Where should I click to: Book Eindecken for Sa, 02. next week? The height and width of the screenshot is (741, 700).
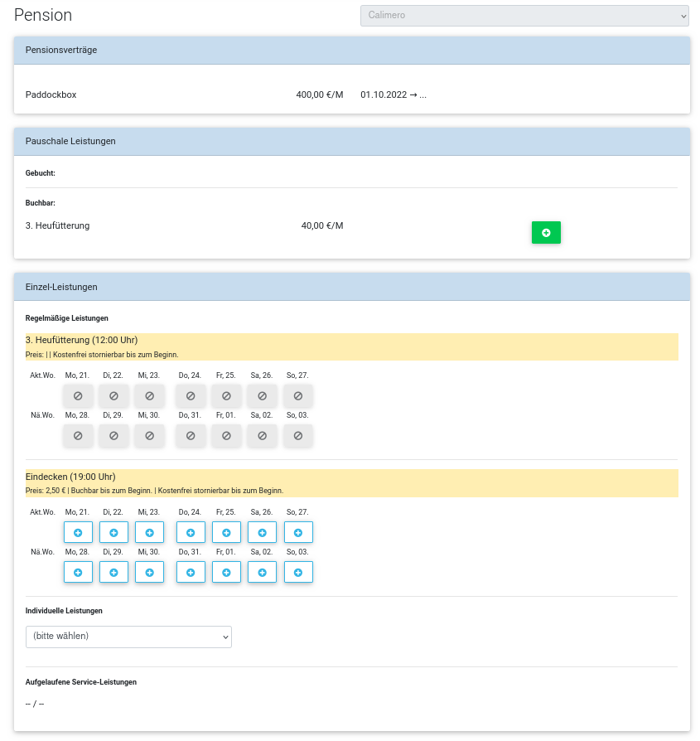click(262, 572)
